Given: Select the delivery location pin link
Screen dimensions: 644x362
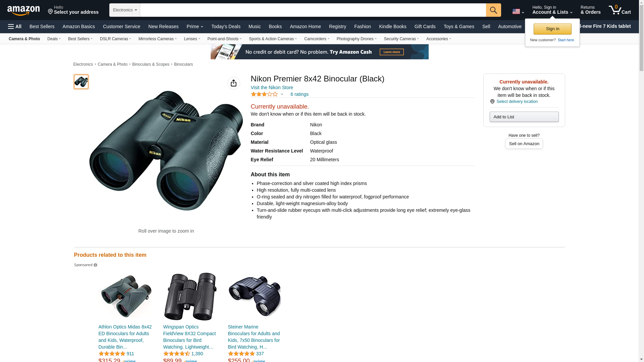Looking at the screenshot, I should [514, 102].
